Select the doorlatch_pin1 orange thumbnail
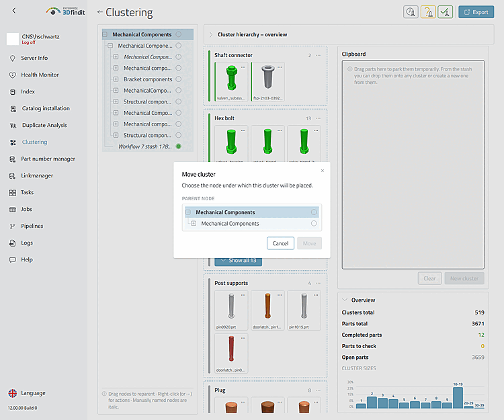504x420 pixels. coord(267,310)
